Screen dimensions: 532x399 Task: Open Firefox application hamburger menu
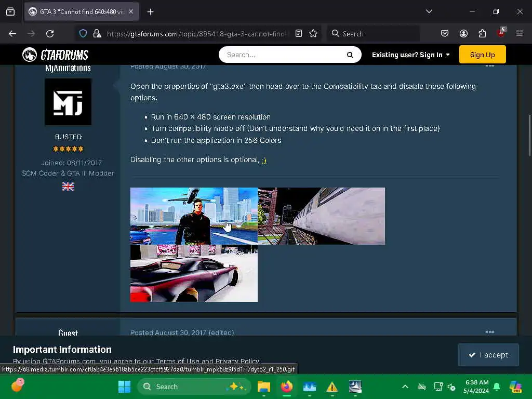[520, 33]
